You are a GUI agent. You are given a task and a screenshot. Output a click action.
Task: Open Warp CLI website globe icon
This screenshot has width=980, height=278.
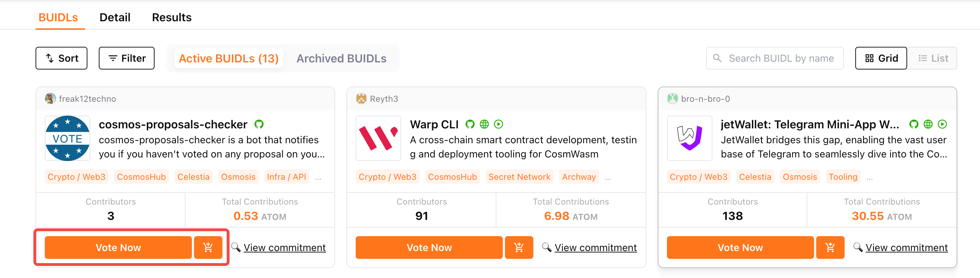484,124
